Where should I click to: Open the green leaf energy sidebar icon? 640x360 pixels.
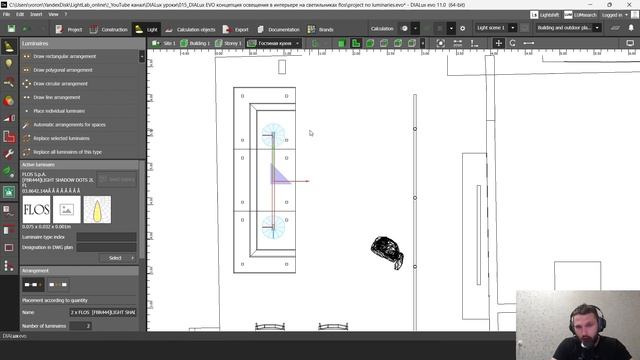9,171
